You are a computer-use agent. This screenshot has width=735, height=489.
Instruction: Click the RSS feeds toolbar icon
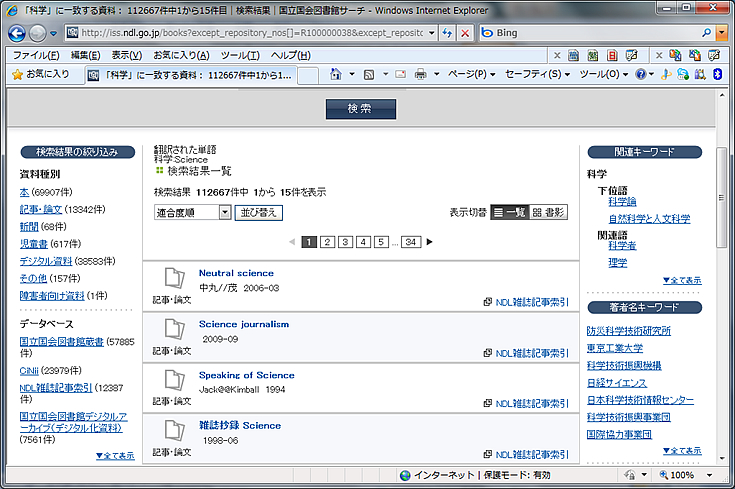click(x=369, y=74)
